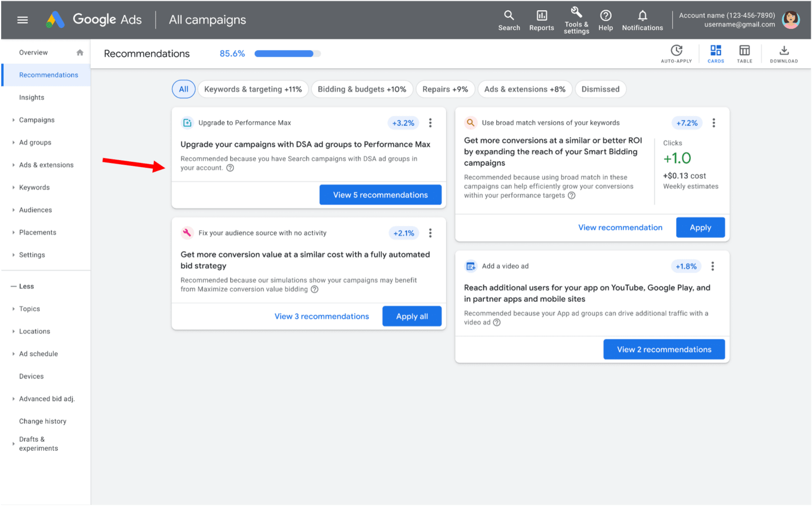
Task: Click Apply all button
Action: point(412,316)
